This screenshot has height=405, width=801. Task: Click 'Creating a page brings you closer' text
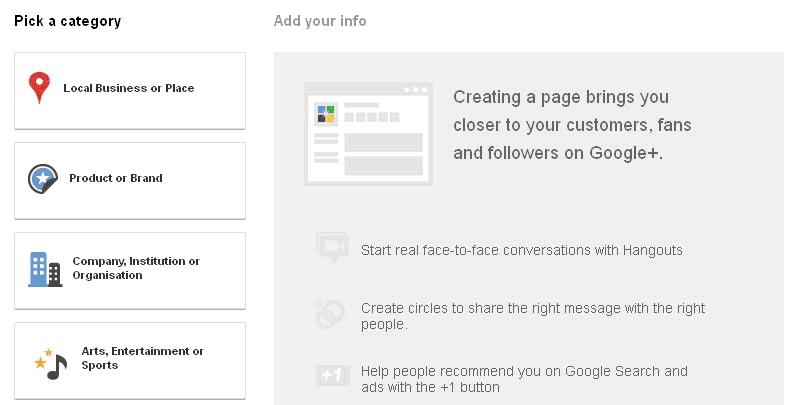pyautogui.click(x=572, y=125)
